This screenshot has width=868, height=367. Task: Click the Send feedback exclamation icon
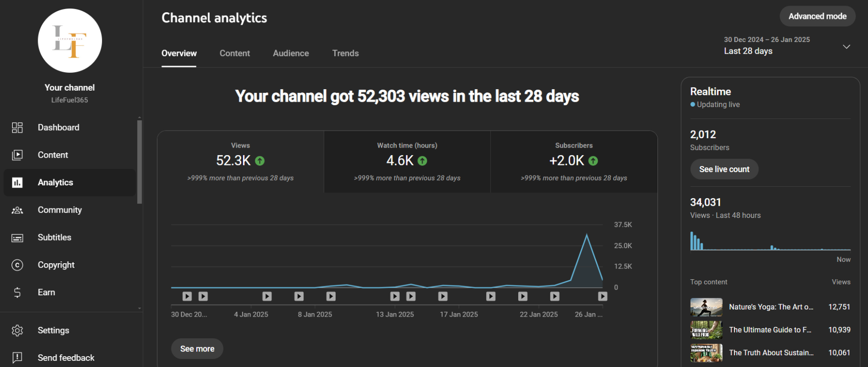pyautogui.click(x=17, y=358)
